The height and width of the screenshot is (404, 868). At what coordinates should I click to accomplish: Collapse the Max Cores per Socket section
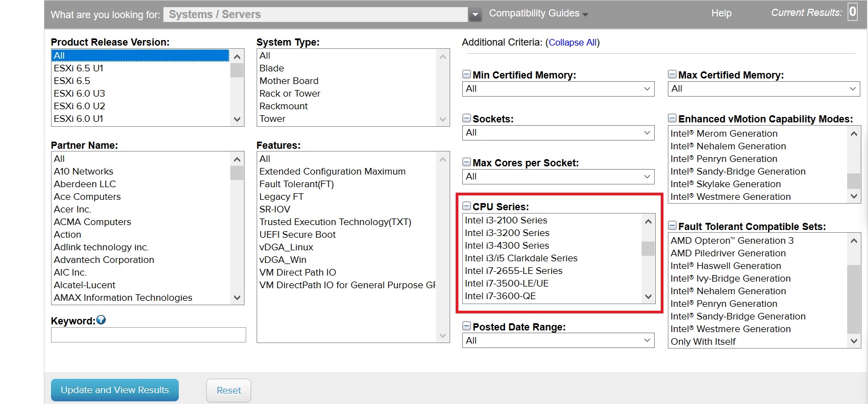point(467,162)
